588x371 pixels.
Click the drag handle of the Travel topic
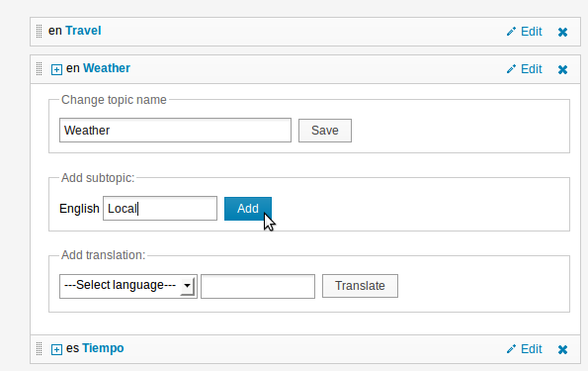39,32
